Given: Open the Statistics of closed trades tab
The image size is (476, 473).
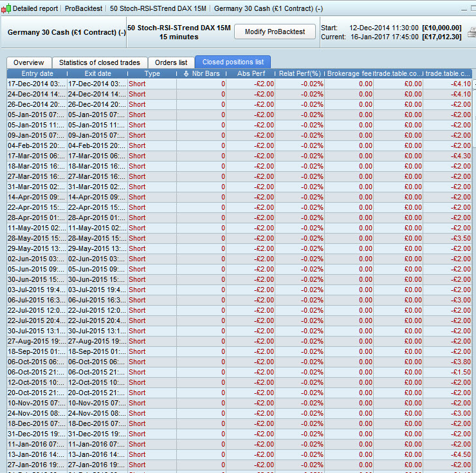Looking at the screenshot, I should (x=100, y=62).
